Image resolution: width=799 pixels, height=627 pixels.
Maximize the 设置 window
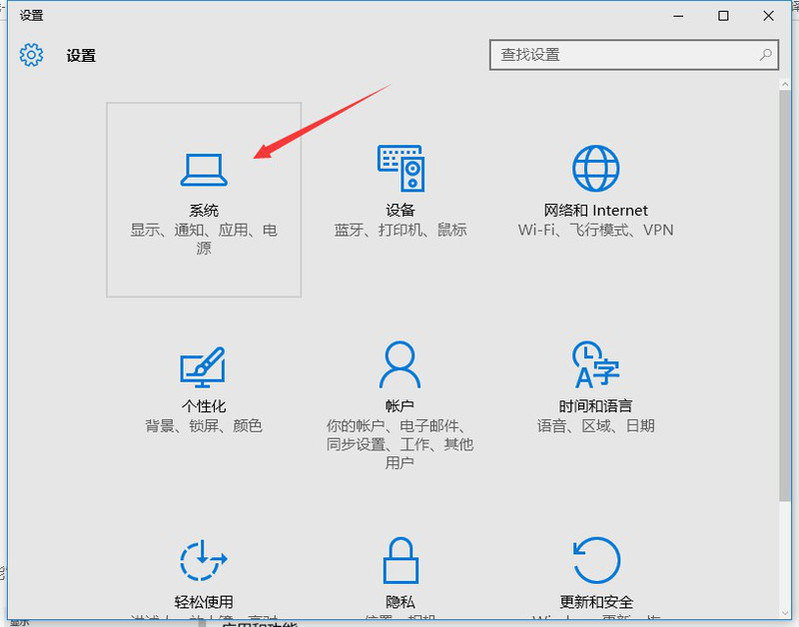(723, 16)
